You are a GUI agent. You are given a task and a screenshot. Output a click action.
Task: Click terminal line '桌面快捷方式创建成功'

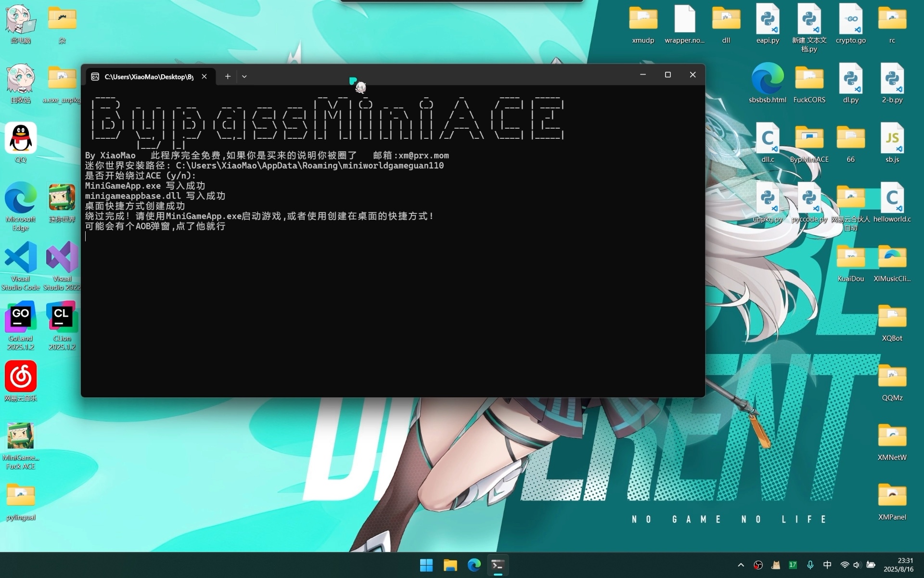tap(135, 206)
